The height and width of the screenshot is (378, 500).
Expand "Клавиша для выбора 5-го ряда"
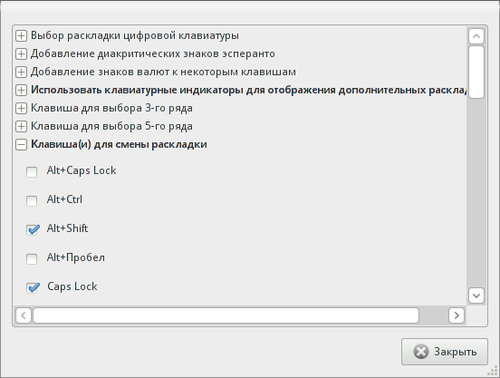[x=21, y=126]
